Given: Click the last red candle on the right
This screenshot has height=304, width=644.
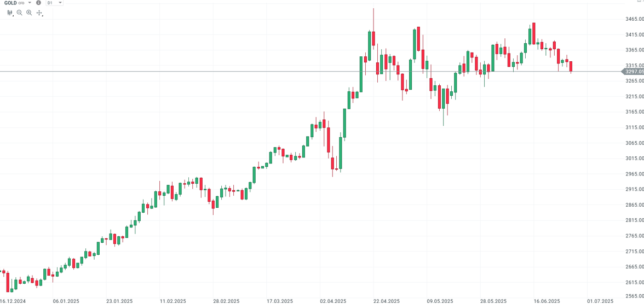Looking at the screenshot, I should (571, 66).
